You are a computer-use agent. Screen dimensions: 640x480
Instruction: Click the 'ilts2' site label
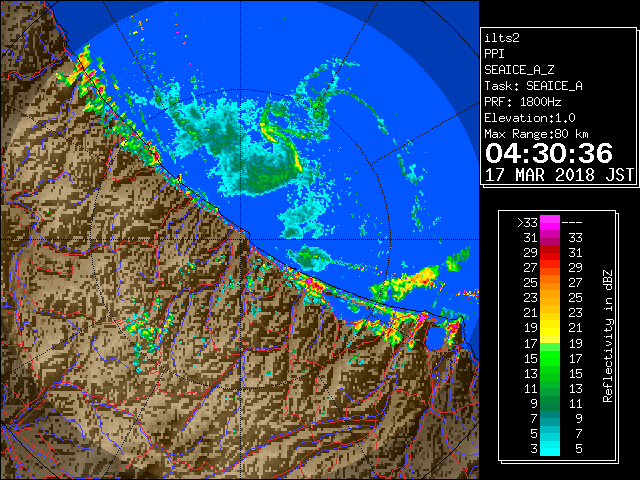click(x=502, y=38)
